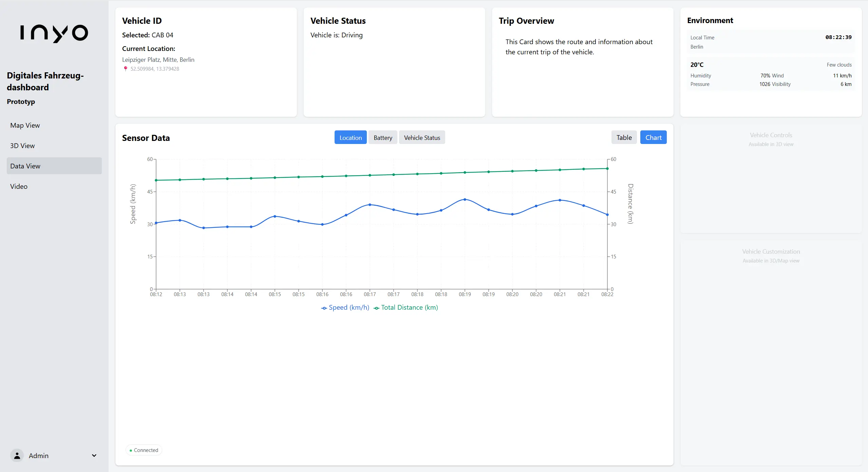Click the Admin username label
Image resolution: width=868 pixels, height=472 pixels.
click(x=39, y=456)
